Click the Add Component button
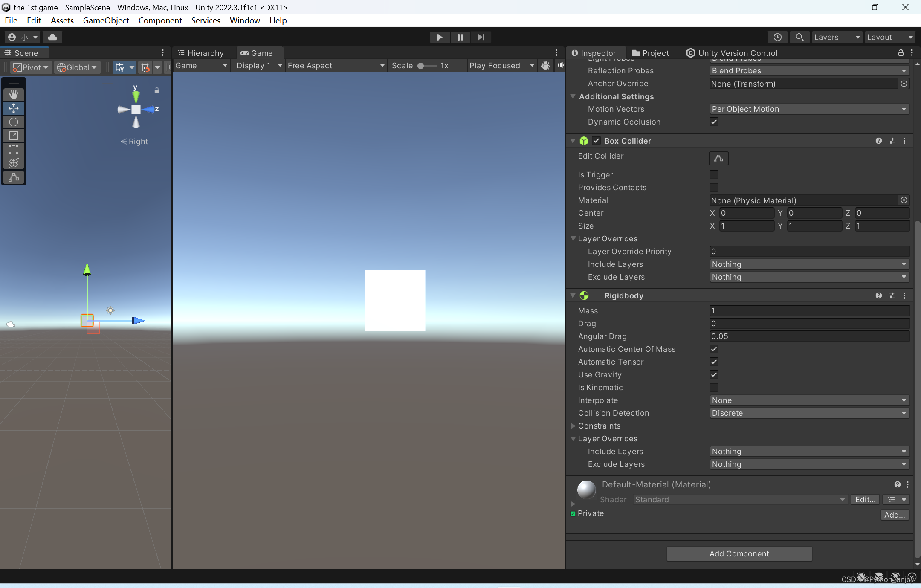 [739, 553]
